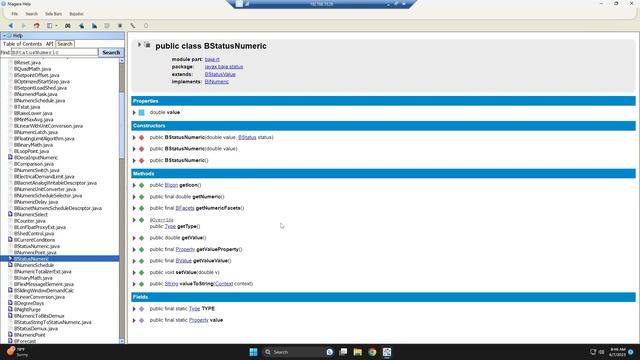Click the String link in valueToString

[171, 284]
